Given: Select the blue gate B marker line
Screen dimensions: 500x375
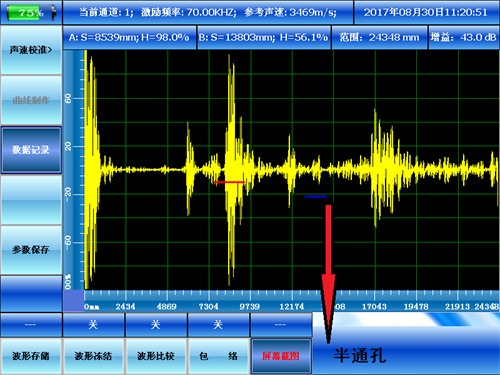Looking at the screenshot, I should click(316, 197).
